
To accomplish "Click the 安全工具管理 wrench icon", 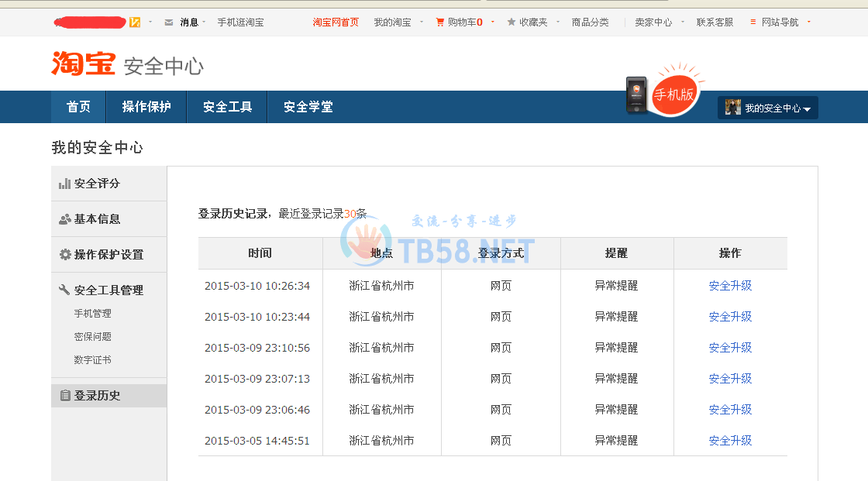I will coord(64,290).
